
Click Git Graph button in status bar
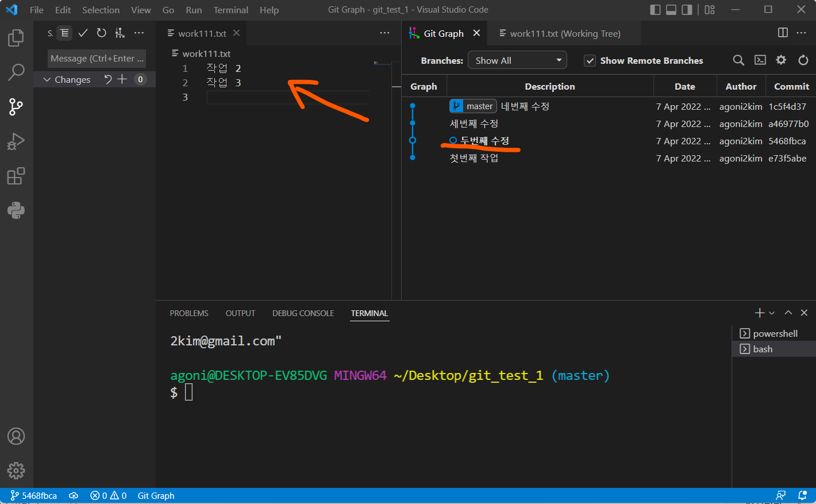click(x=156, y=495)
